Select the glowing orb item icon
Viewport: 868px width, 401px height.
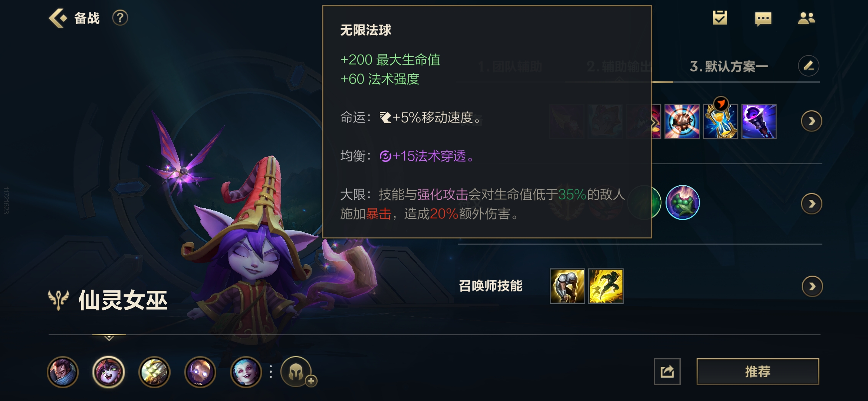click(x=682, y=121)
